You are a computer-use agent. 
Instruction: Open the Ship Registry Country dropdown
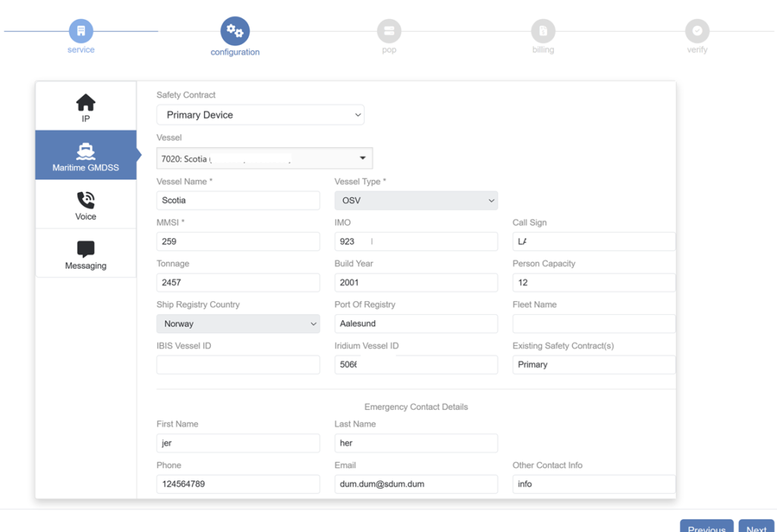pyautogui.click(x=238, y=324)
